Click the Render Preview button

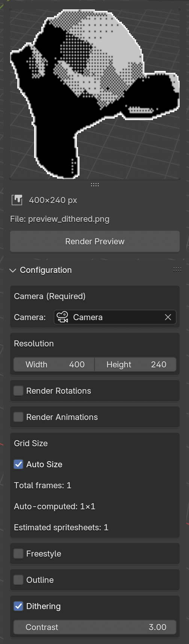coord(95,241)
